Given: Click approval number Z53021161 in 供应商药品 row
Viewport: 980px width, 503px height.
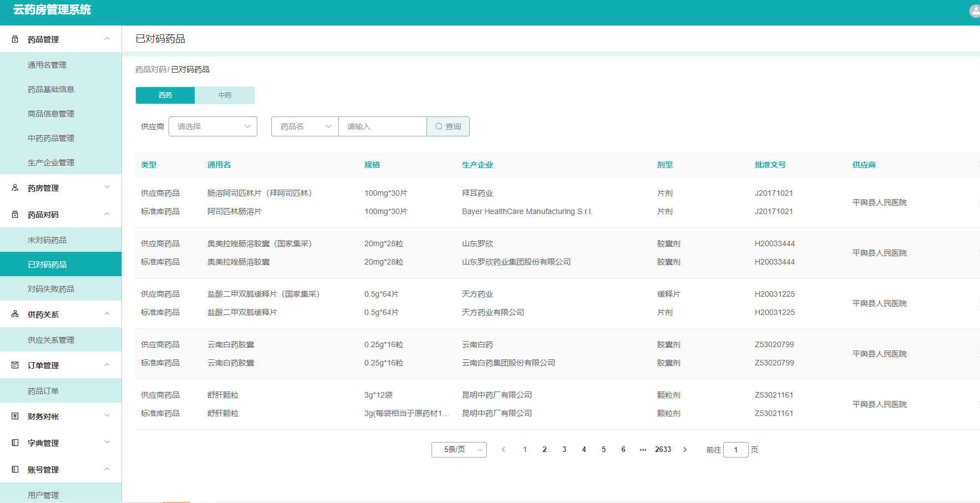Looking at the screenshot, I should coord(774,395).
